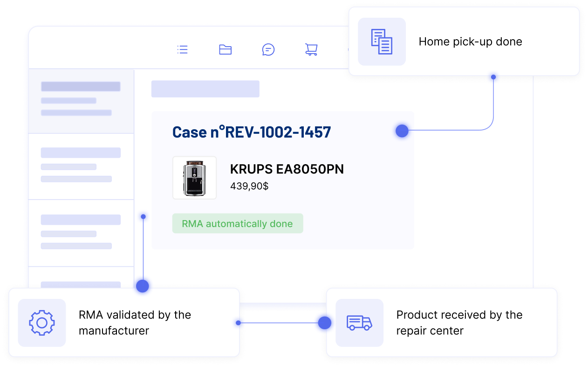588x367 pixels.
Task: Select the case number REV-1002-1457 heading
Action: [252, 132]
